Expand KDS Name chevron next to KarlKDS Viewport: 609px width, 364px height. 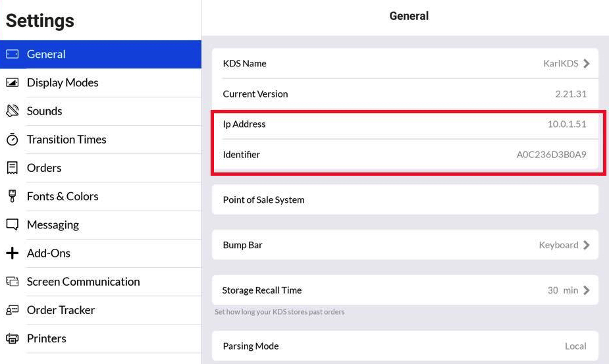pos(587,64)
